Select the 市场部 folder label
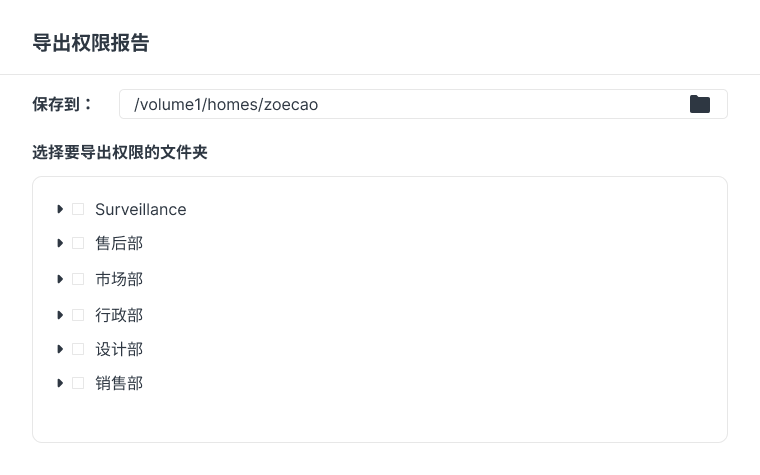 tap(119, 279)
